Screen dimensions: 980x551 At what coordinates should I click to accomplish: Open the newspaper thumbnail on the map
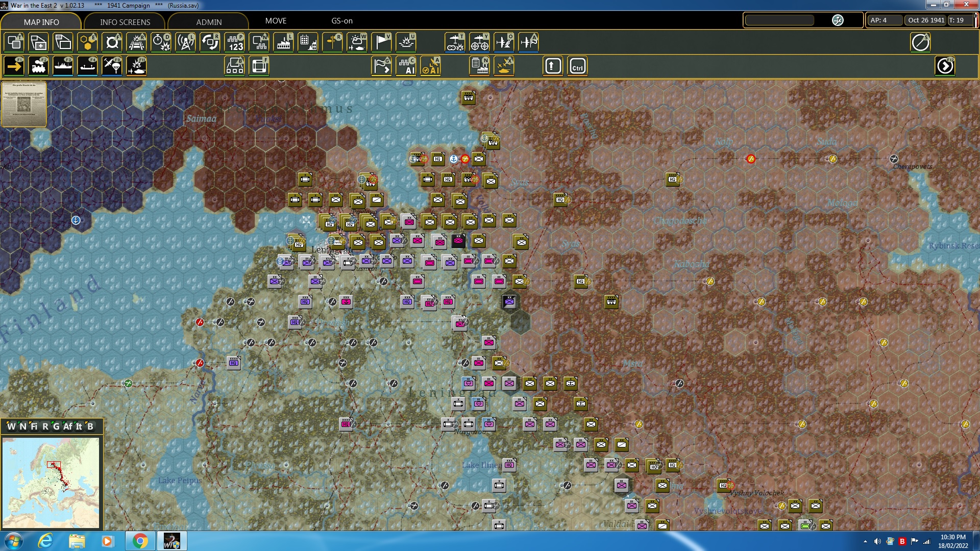[x=24, y=104]
